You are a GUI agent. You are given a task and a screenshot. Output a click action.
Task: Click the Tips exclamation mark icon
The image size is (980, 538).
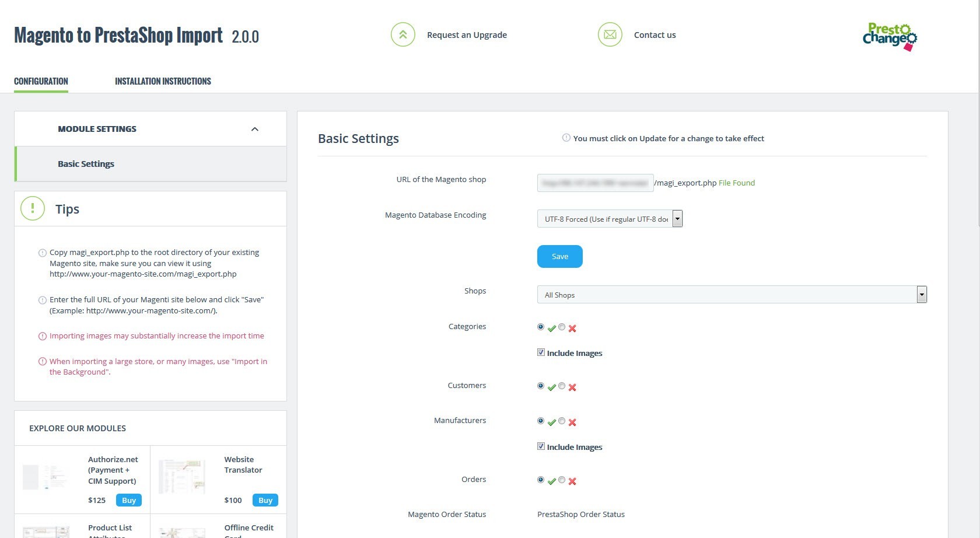pyautogui.click(x=33, y=208)
